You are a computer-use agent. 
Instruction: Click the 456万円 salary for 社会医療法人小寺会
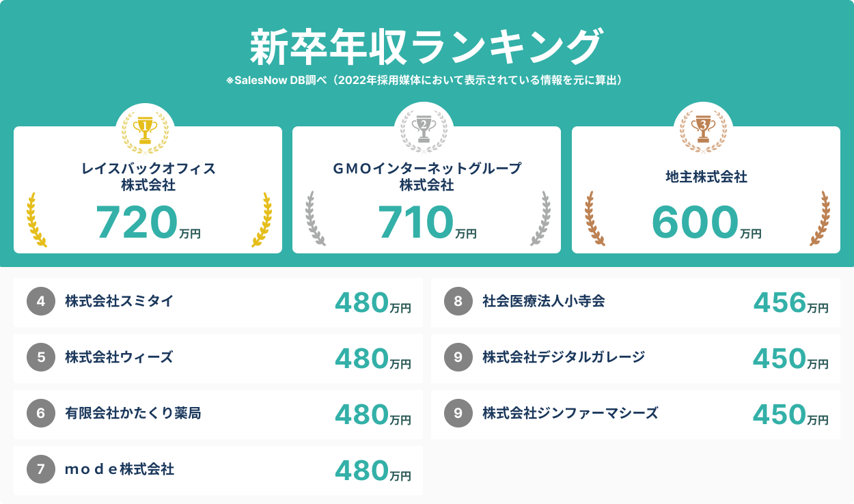click(790, 303)
